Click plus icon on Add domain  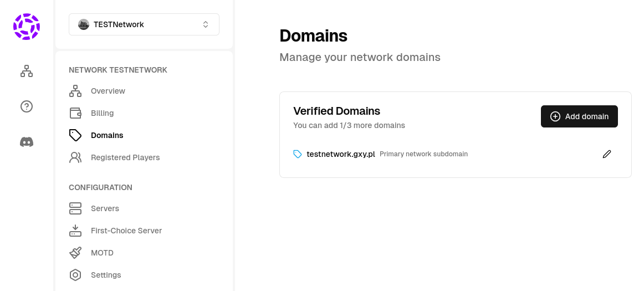coord(555,116)
